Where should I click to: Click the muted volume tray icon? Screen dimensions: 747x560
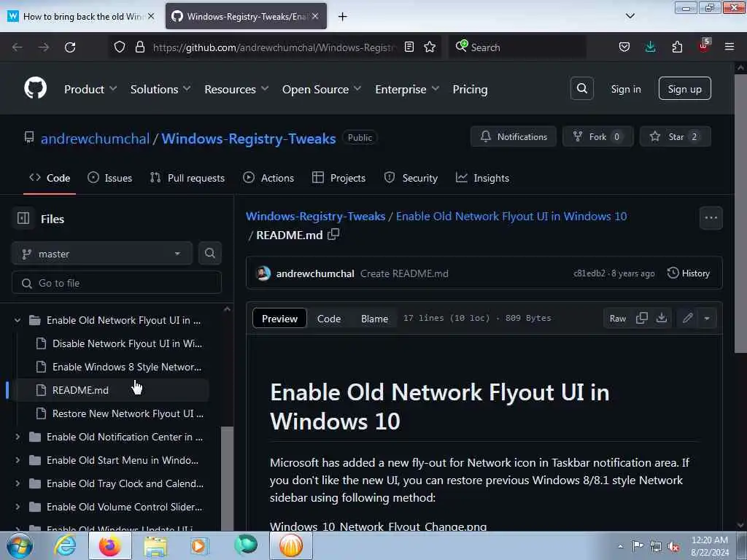coord(673,545)
